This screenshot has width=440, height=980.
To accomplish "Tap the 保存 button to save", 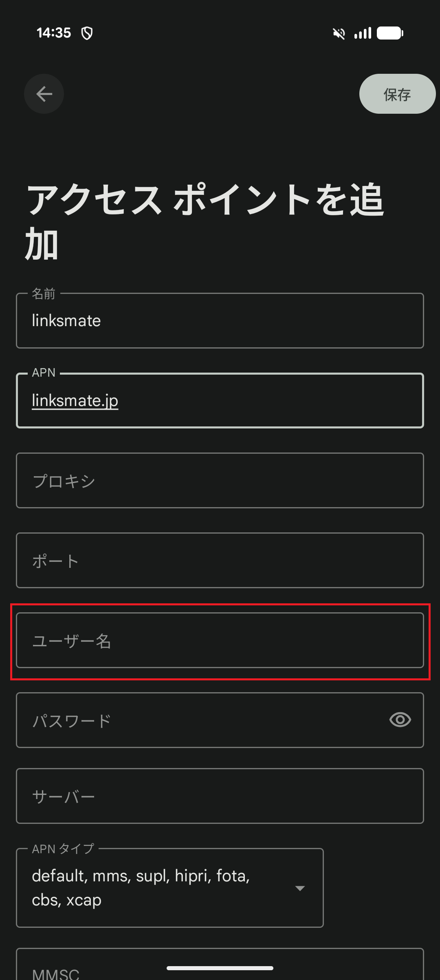I will pyautogui.click(x=396, y=93).
